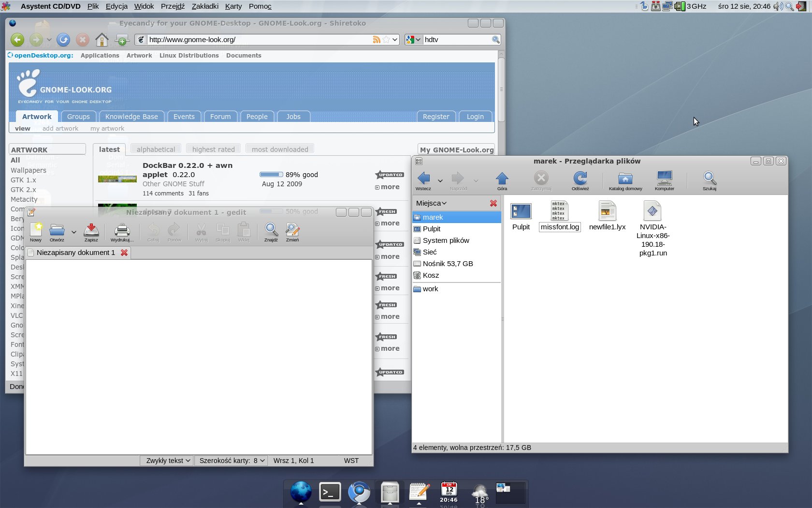Open new tab icon in browser toolbar

pos(122,40)
